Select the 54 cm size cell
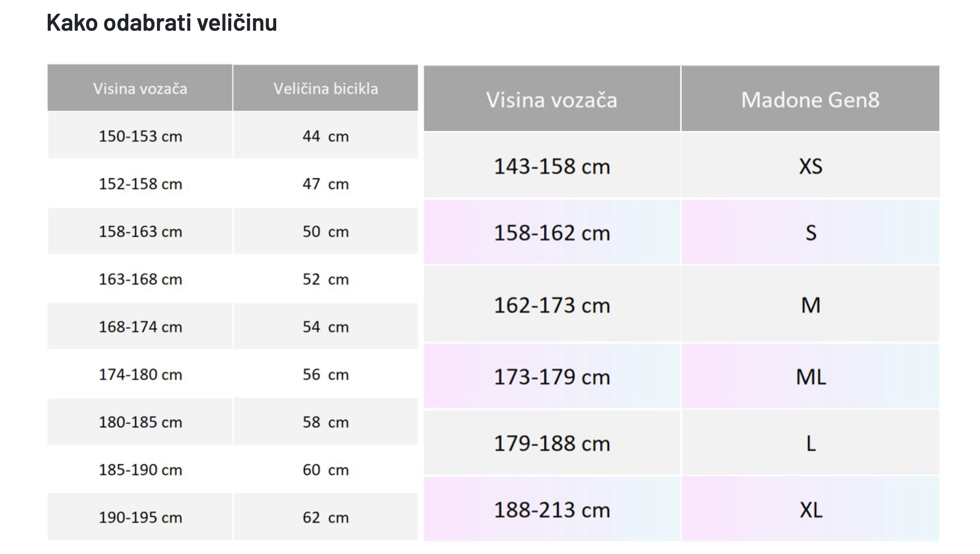 click(x=326, y=326)
